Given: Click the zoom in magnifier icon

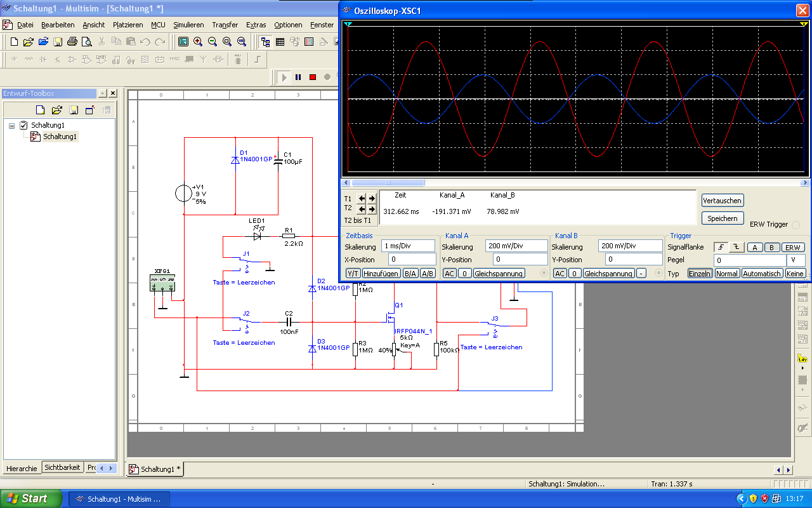Looking at the screenshot, I should coord(198,42).
